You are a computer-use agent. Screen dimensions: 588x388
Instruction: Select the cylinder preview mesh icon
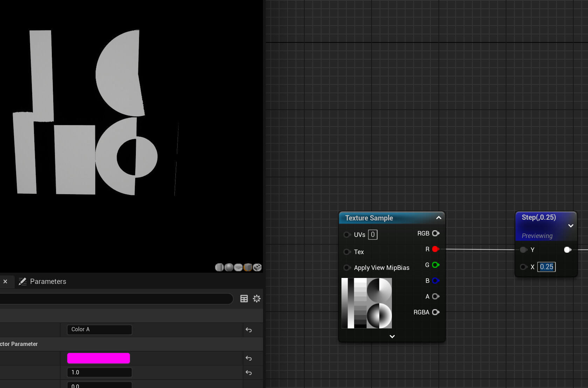click(219, 267)
